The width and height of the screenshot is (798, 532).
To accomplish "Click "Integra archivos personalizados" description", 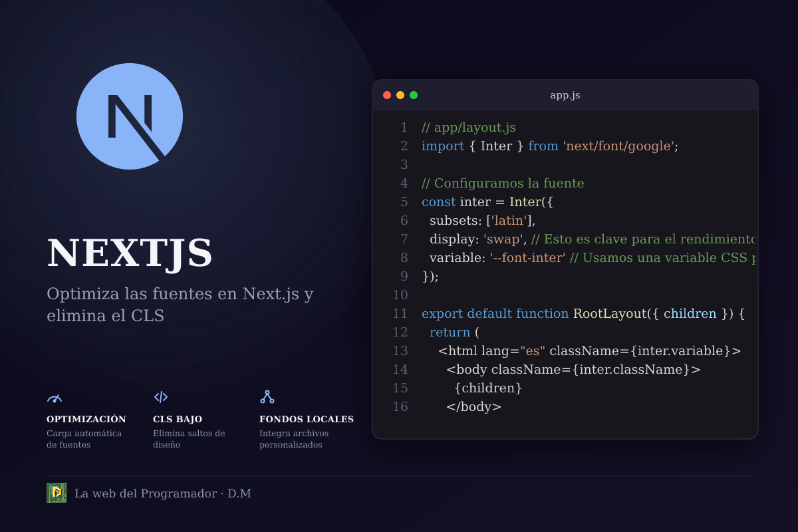I will (294, 439).
